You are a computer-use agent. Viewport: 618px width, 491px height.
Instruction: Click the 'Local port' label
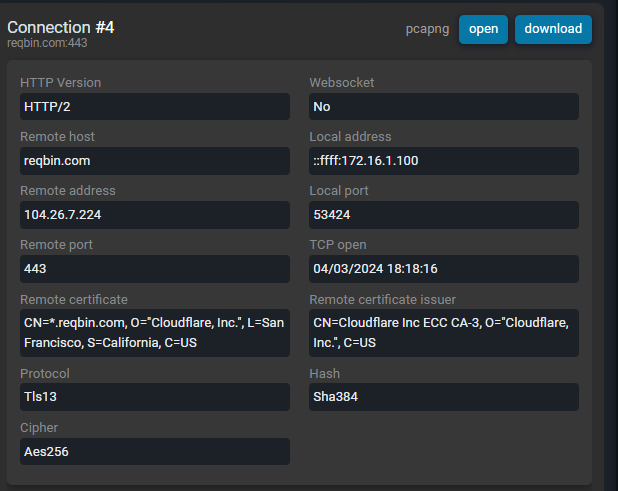(x=339, y=191)
